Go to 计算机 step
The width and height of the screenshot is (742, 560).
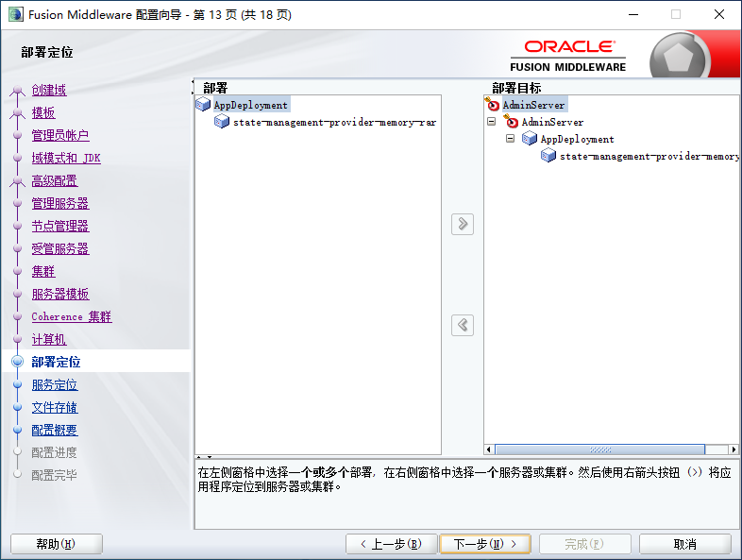click(x=49, y=340)
